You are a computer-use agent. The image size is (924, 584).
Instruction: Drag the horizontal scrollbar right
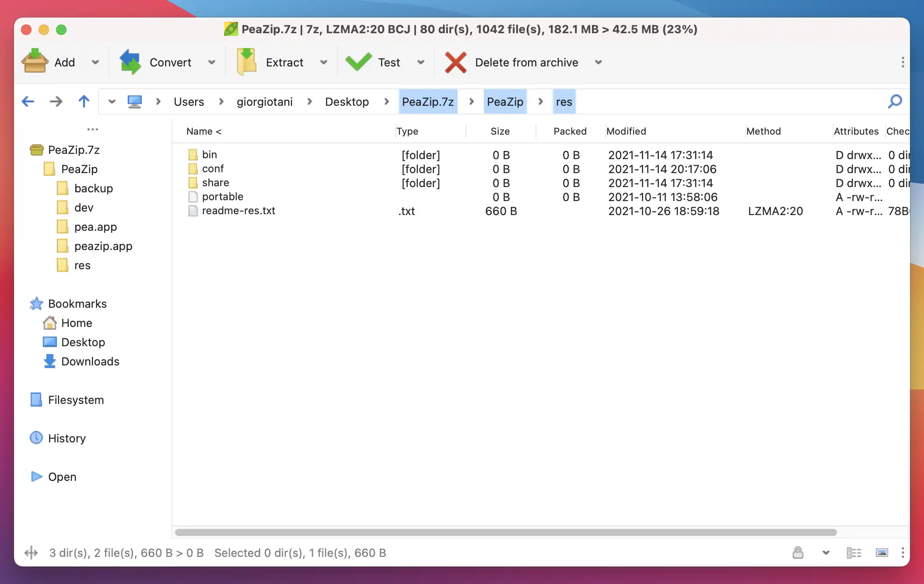tap(505, 532)
